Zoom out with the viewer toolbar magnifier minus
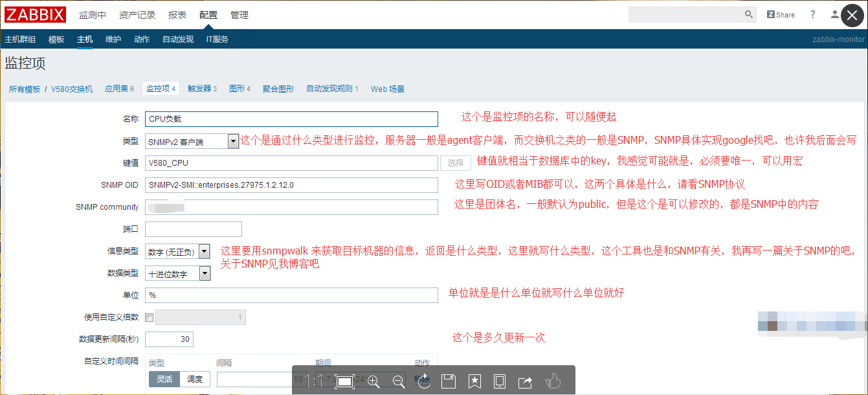Viewport: 868px width, 395px height. [x=398, y=381]
